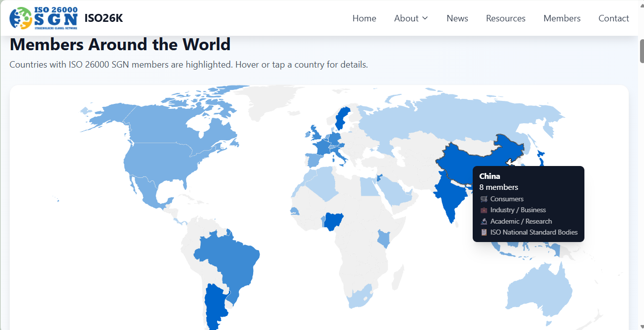The width and height of the screenshot is (644, 330).
Task: Click the Academic / Research microscope icon
Action: (483, 221)
